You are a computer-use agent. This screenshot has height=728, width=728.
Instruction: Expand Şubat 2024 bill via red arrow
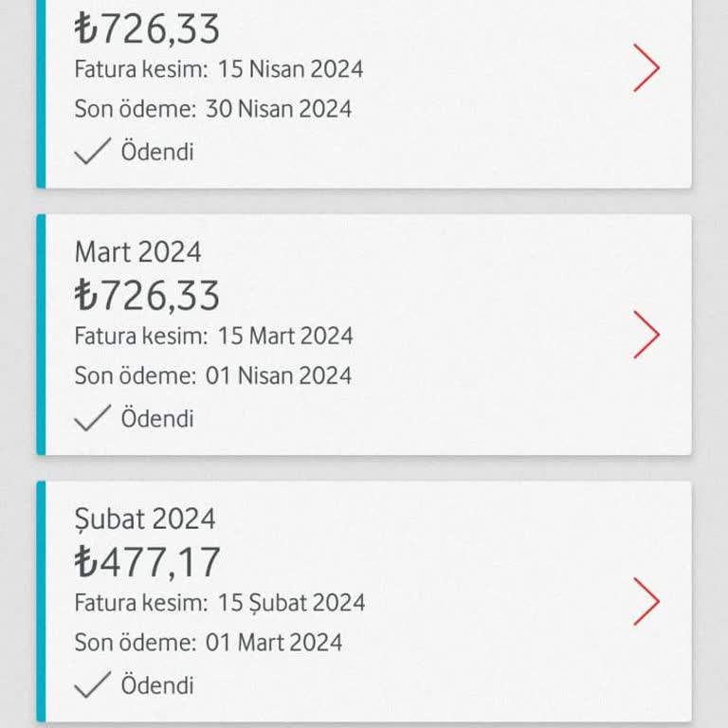[646, 601]
